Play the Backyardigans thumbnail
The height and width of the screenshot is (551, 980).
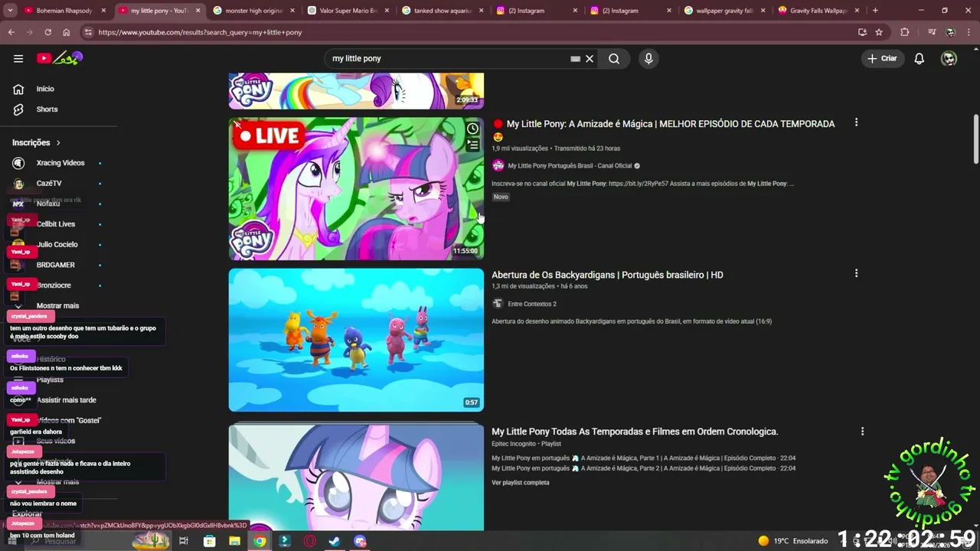pyautogui.click(x=356, y=340)
